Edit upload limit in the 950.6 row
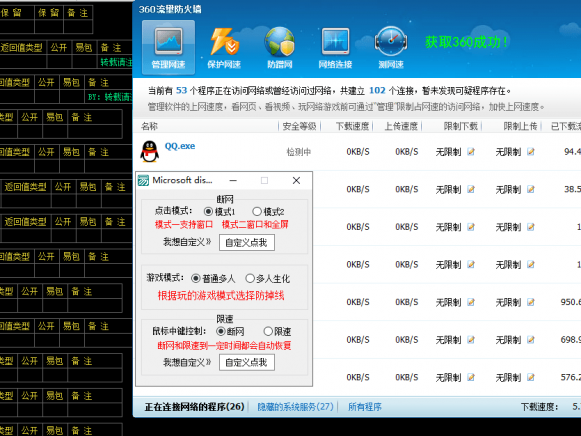581x436 pixels. click(x=531, y=302)
